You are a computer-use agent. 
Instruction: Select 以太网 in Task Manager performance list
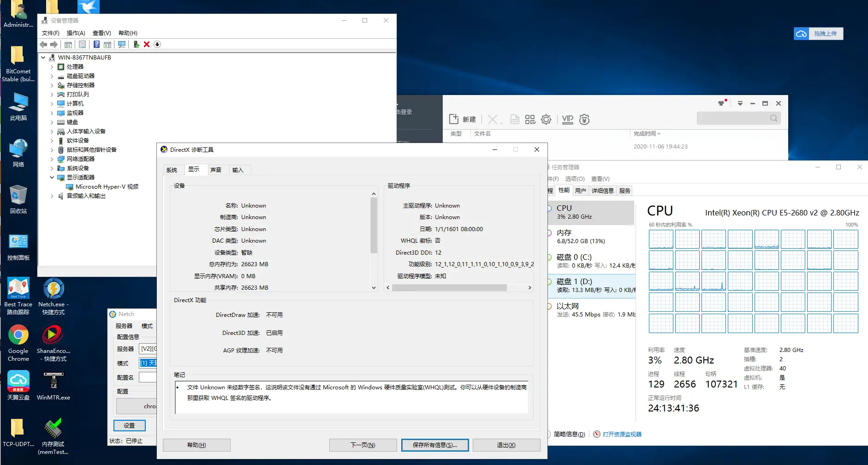[591, 310]
